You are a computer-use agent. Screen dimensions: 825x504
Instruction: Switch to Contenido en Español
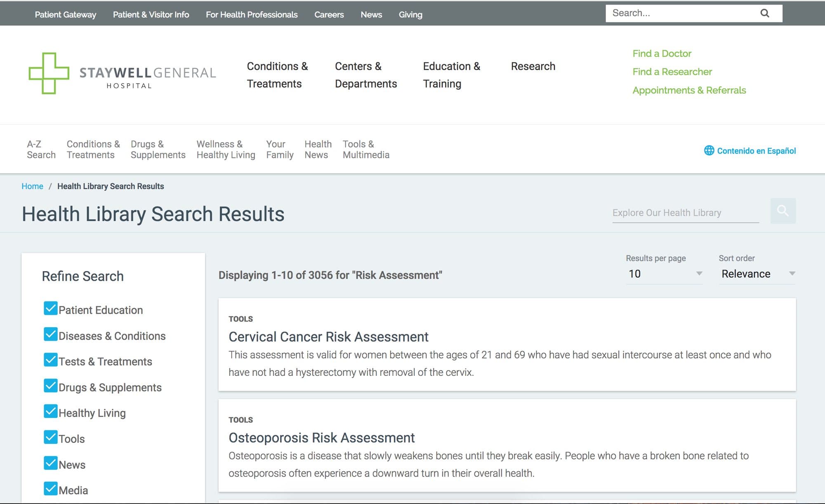point(756,151)
